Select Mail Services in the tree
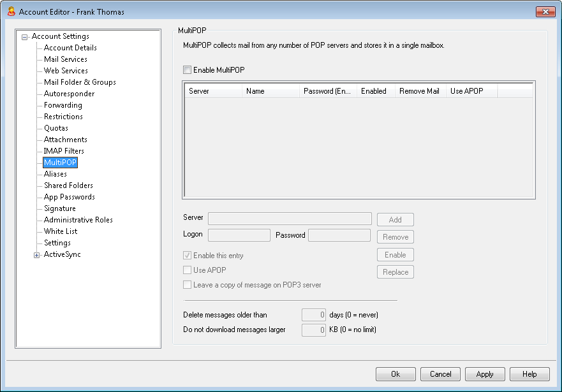The width and height of the screenshot is (562, 392). (65, 59)
